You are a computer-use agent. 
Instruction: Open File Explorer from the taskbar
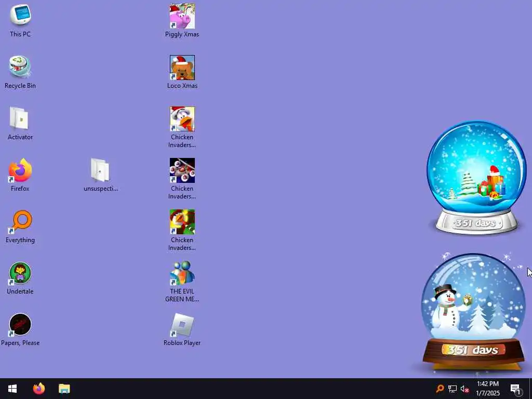tap(64, 389)
